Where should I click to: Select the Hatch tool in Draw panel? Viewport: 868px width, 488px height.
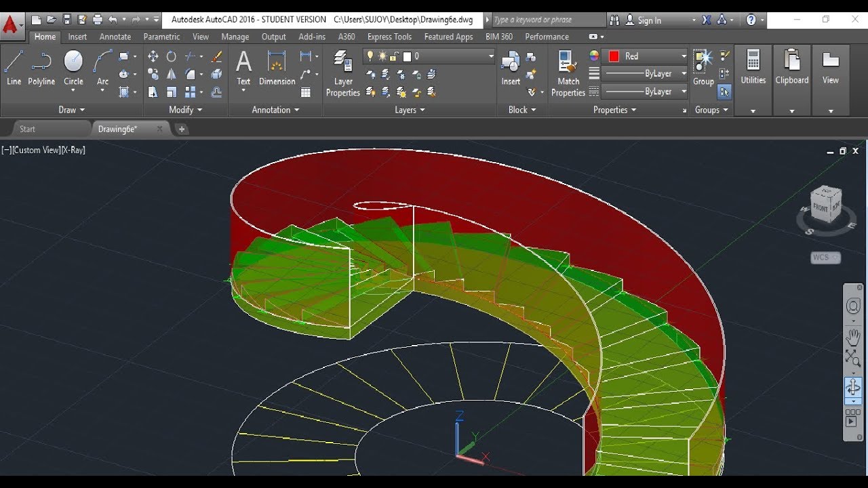click(124, 92)
